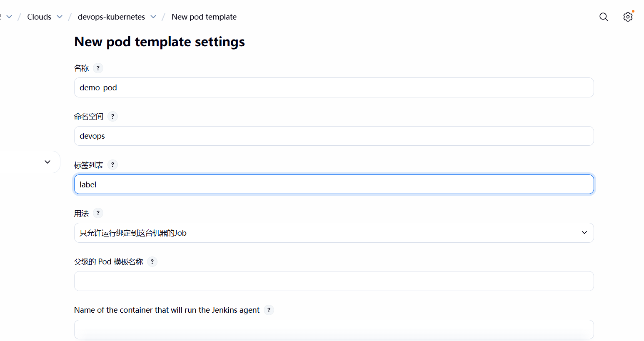Show help for 标签列表 field
644x341 pixels.
(112, 165)
